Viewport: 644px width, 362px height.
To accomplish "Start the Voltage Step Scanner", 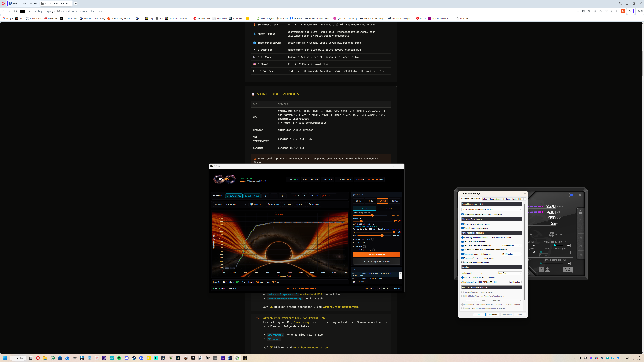I will (x=376, y=261).
